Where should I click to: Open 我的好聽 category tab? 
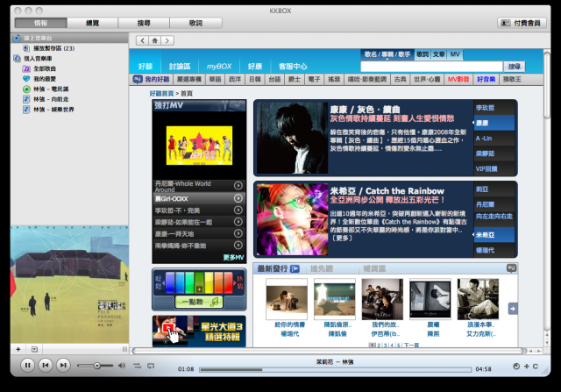click(x=153, y=80)
